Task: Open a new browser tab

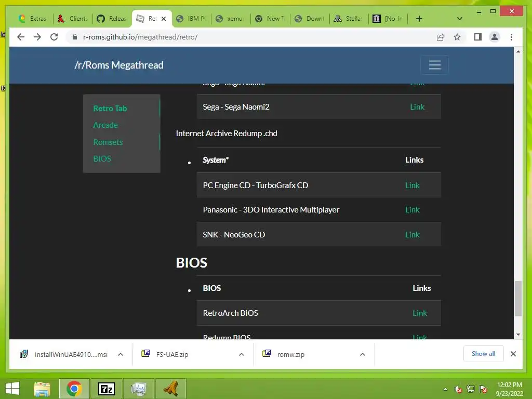Action: click(419, 19)
